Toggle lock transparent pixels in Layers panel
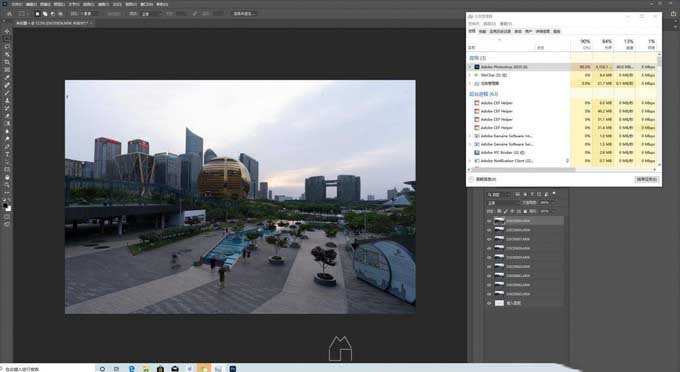680x372 pixels. 499,212
